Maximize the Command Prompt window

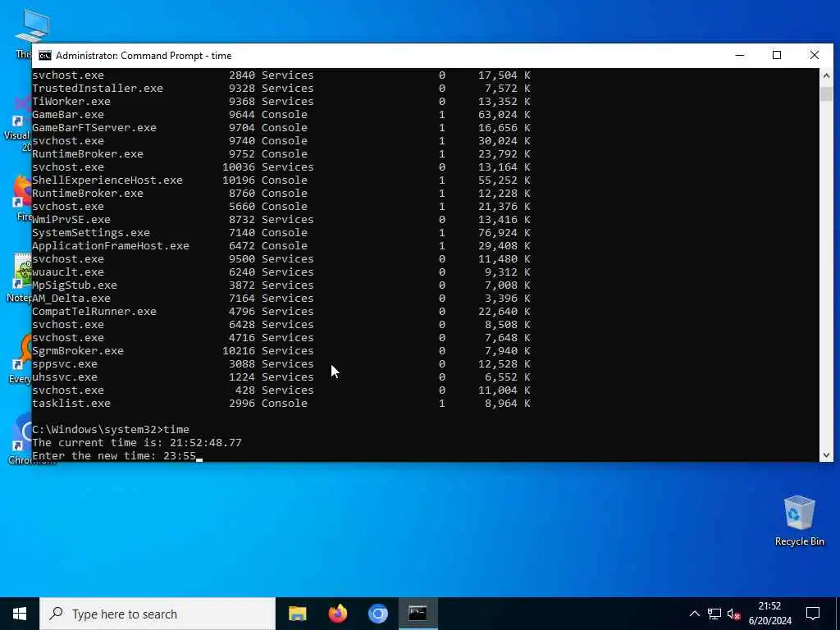click(x=777, y=55)
